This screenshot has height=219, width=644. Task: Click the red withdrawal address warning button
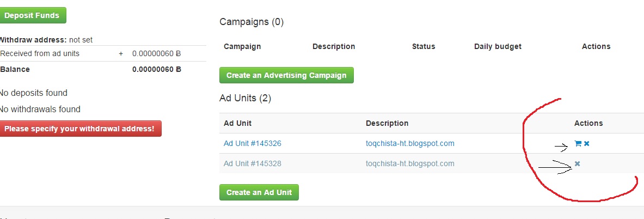(x=80, y=129)
